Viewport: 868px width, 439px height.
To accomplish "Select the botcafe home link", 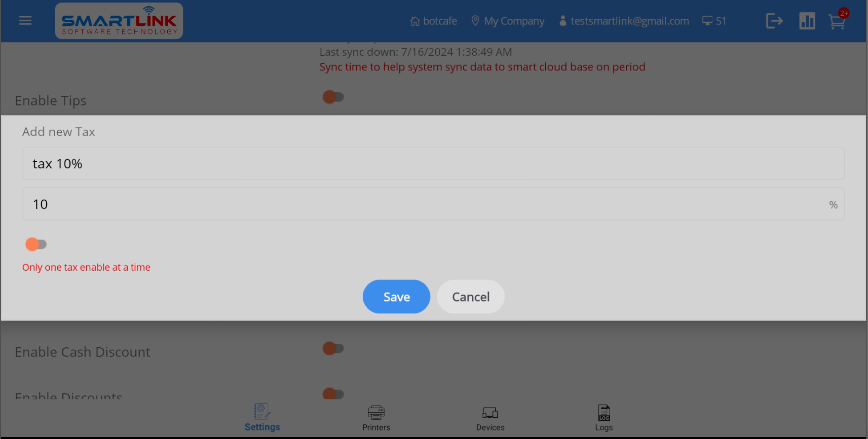I will pyautogui.click(x=434, y=21).
